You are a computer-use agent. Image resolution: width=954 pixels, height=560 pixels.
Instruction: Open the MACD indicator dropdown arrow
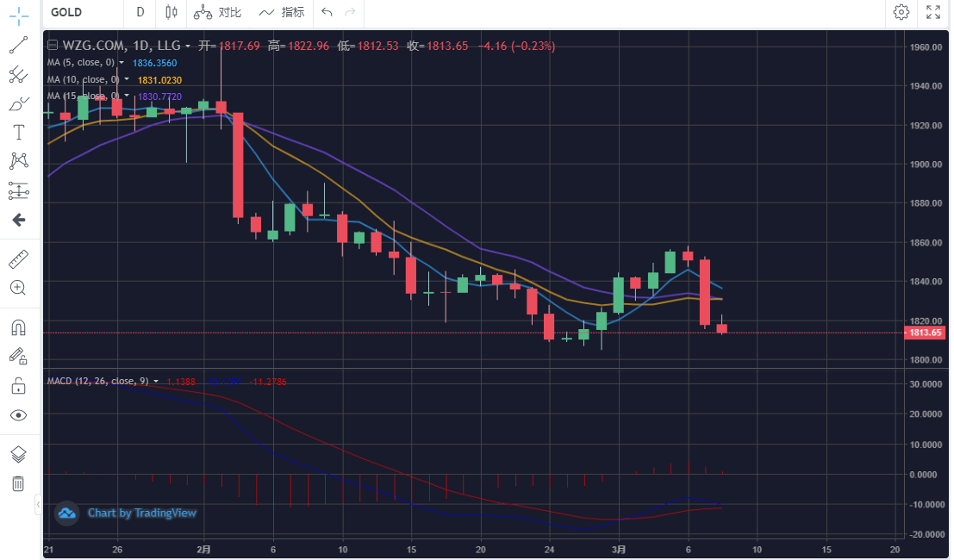point(156,381)
